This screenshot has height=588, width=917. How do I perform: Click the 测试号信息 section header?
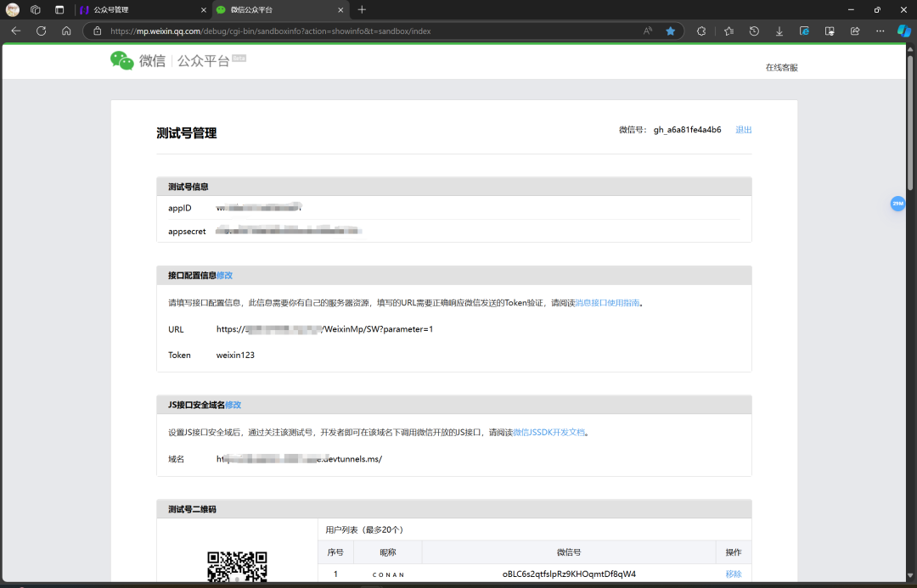pos(453,187)
